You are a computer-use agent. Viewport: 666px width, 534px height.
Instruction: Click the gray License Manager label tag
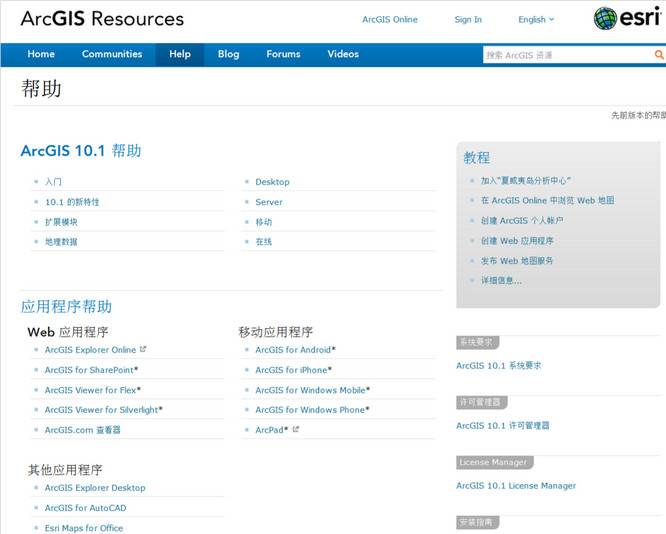tap(495, 462)
